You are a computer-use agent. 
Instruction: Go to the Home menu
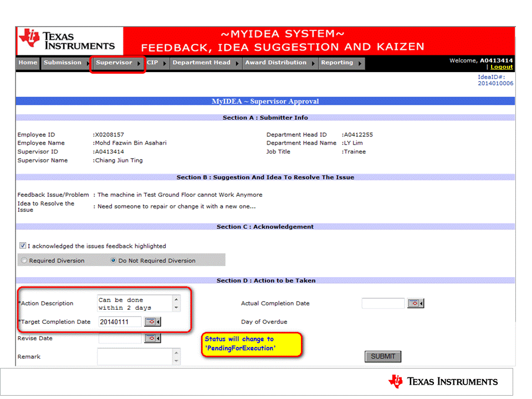tap(28, 63)
